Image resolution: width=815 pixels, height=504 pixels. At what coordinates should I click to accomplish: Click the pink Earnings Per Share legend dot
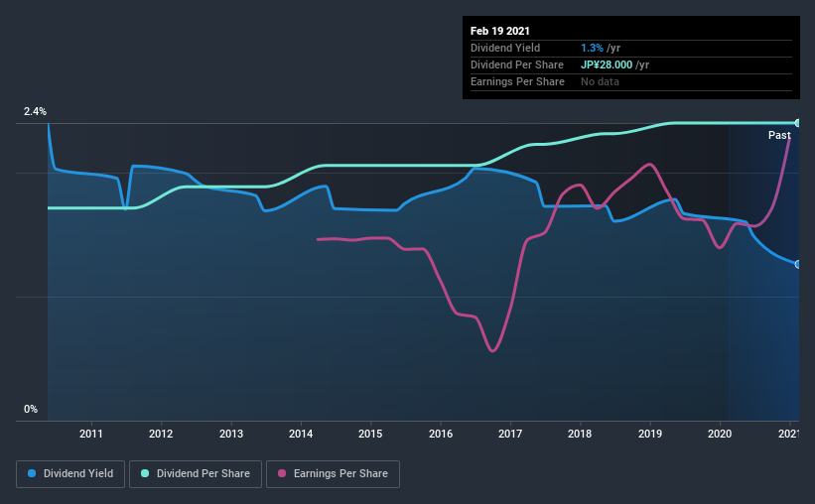(x=282, y=473)
